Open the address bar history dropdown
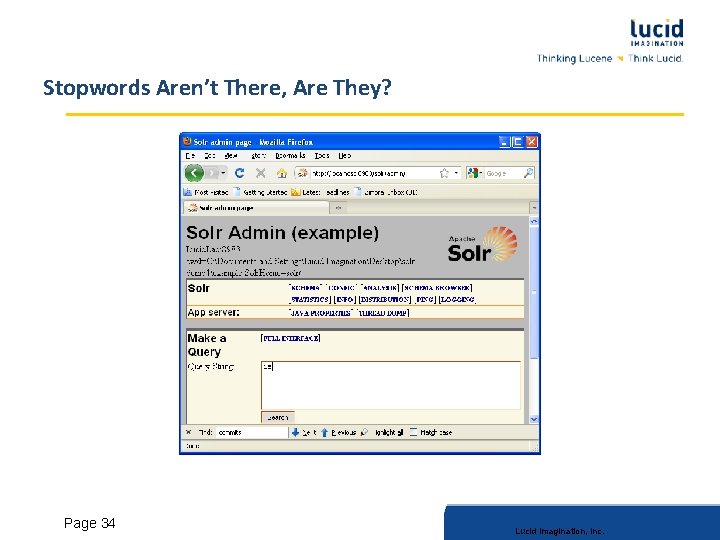This screenshot has width=720, height=540. 456,173
